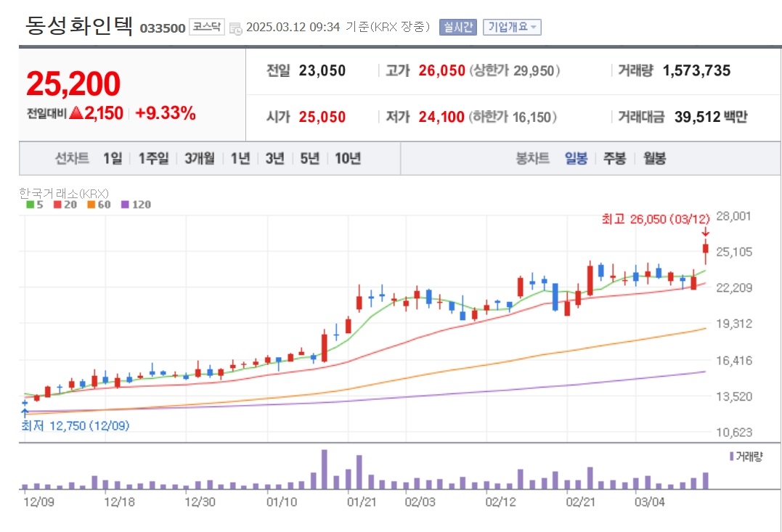Open the 기업개요 dropdown
This screenshot has height=532, width=782.
(x=513, y=28)
